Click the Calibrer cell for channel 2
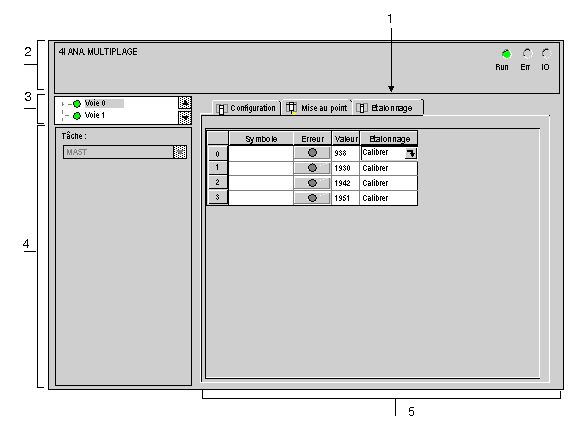The width and height of the screenshot is (580, 430). pyautogui.click(x=388, y=183)
